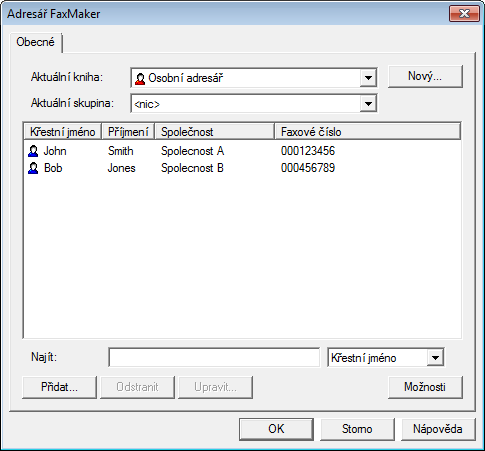Select the Spolecnost B company cell
485x451 pixels.
click(x=192, y=168)
